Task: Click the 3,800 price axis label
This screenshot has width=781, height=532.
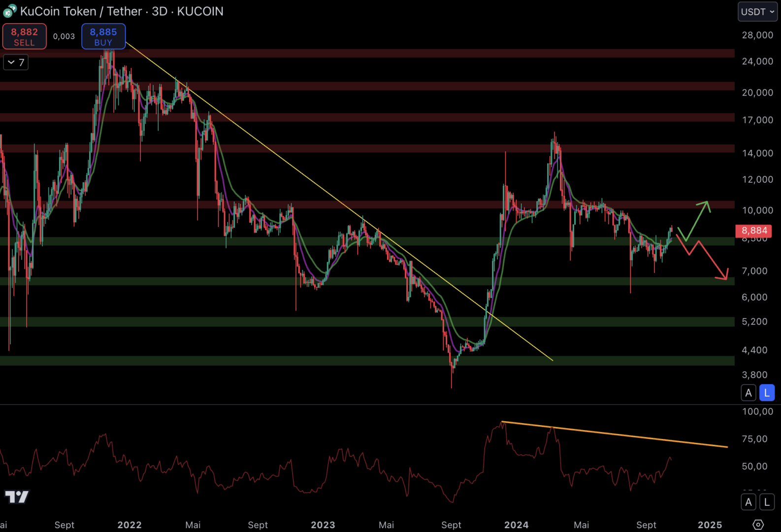Action: 754,375
